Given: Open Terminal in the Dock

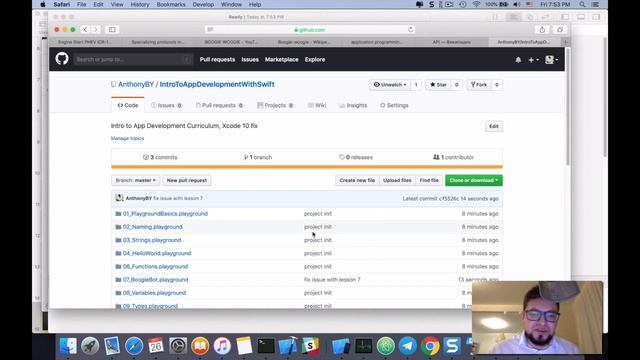Looking at the screenshot, I should pos(266,346).
